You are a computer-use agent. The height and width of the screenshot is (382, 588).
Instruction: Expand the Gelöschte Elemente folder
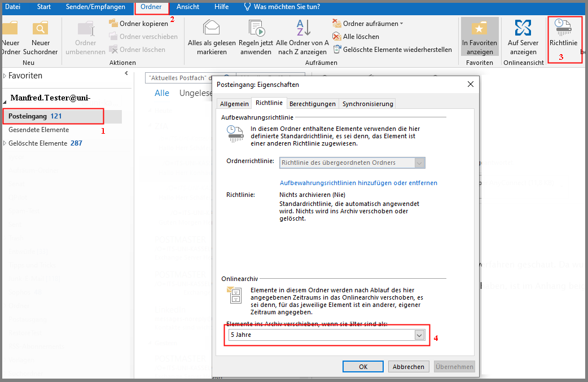pyautogui.click(x=5, y=143)
